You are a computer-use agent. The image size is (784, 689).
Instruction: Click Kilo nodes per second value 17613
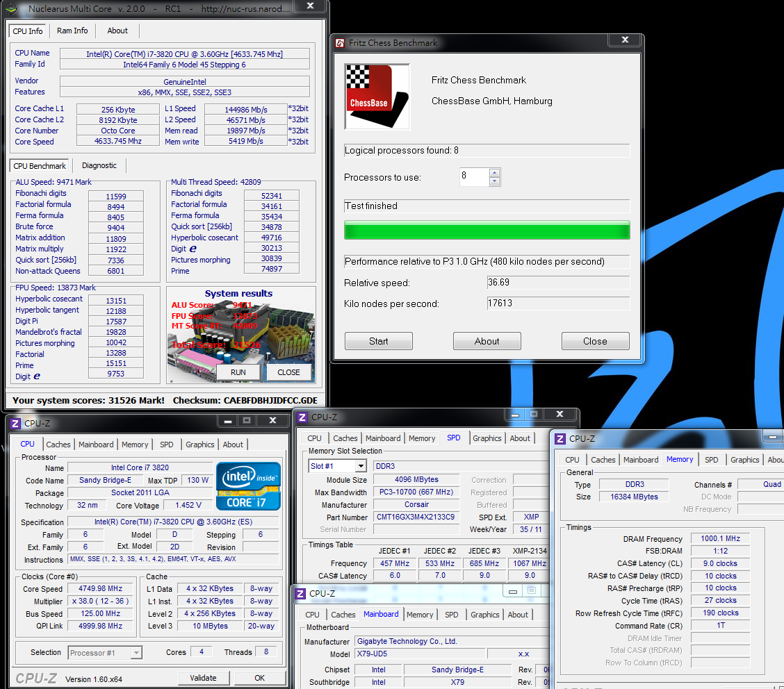tap(558, 304)
